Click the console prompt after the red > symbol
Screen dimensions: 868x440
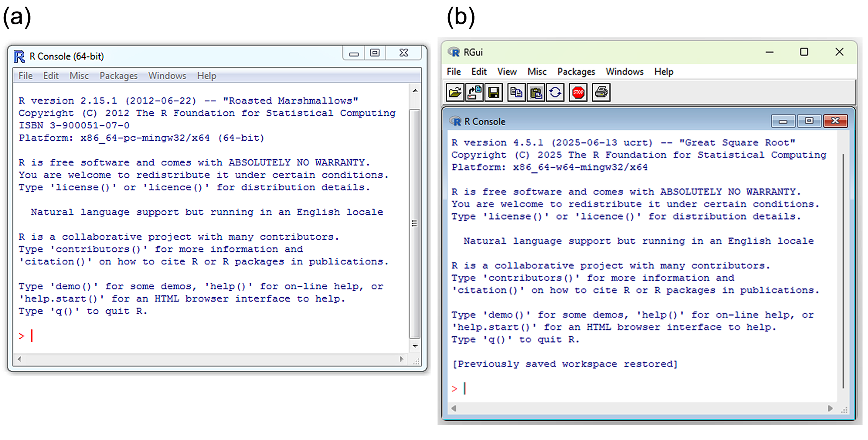coord(465,388)
